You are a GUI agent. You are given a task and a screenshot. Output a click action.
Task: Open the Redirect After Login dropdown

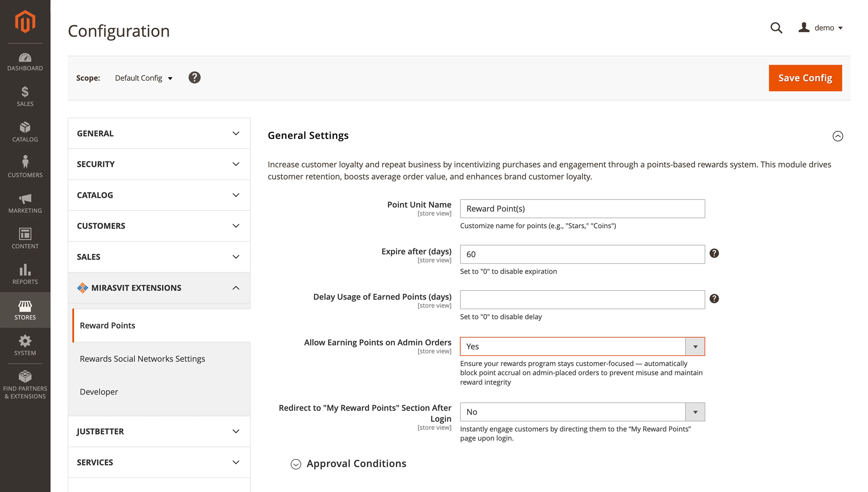click(x=582, y=412)
